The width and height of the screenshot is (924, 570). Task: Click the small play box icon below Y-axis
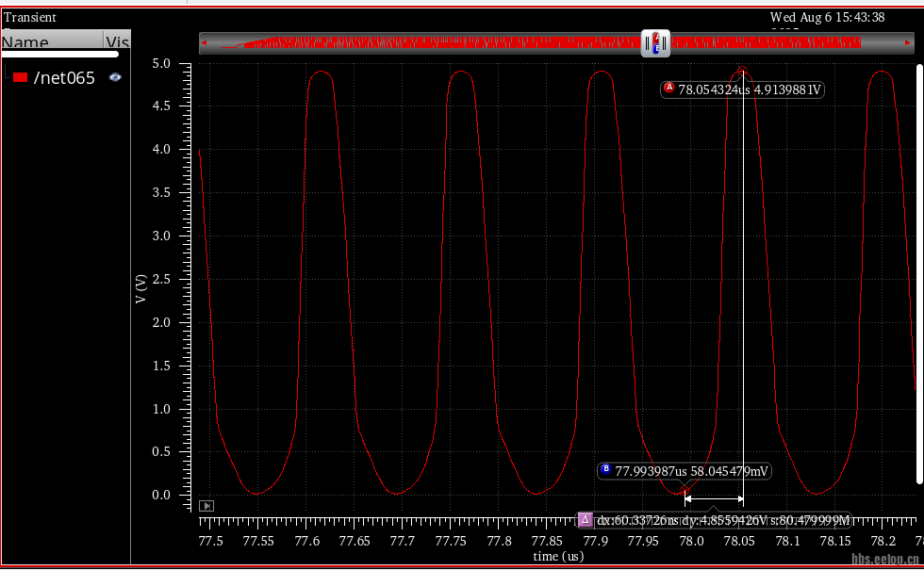[206, 506]
